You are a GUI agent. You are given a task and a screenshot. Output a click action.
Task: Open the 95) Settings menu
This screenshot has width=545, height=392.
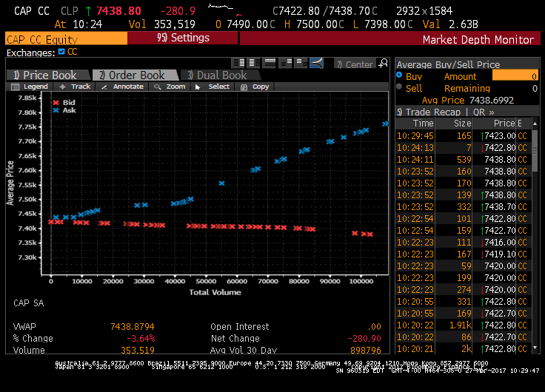pos(183,38)
